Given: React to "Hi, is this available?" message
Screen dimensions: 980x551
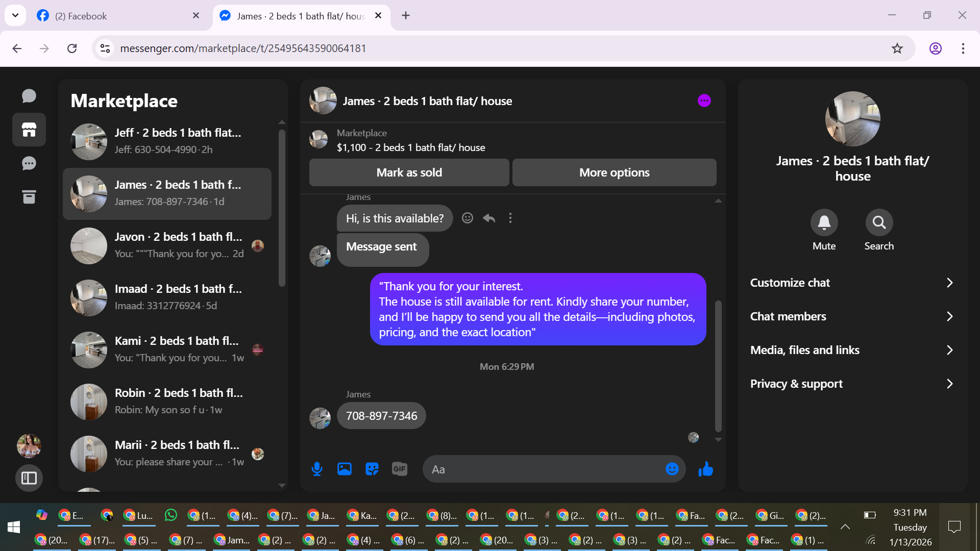Looking at the screenshot, I should (x=467, y=218).
